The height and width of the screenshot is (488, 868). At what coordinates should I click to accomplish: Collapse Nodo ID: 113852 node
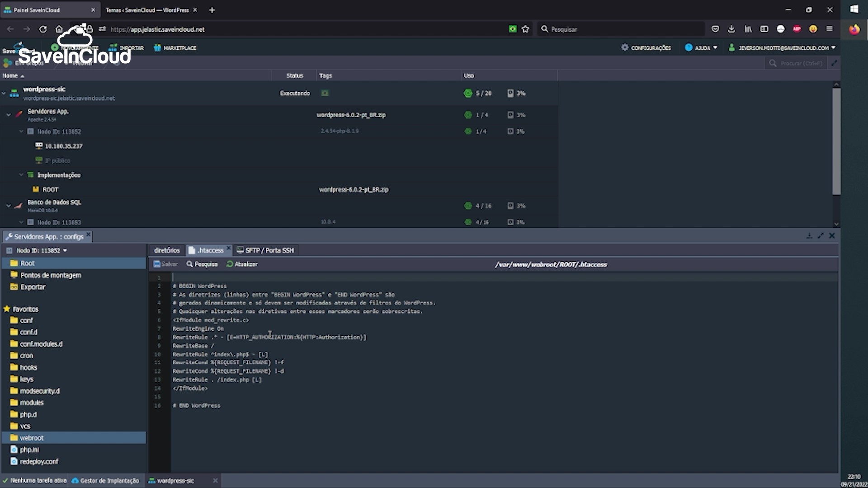click(x=21, y=131)
